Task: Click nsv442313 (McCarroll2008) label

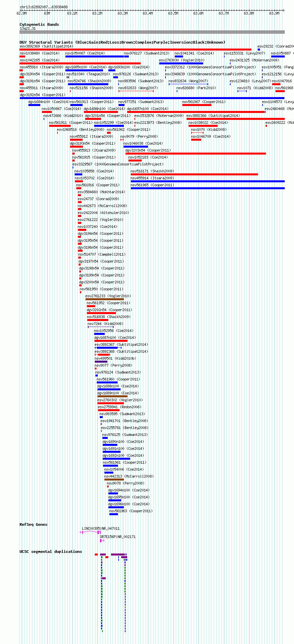Action: pos(129,476)
